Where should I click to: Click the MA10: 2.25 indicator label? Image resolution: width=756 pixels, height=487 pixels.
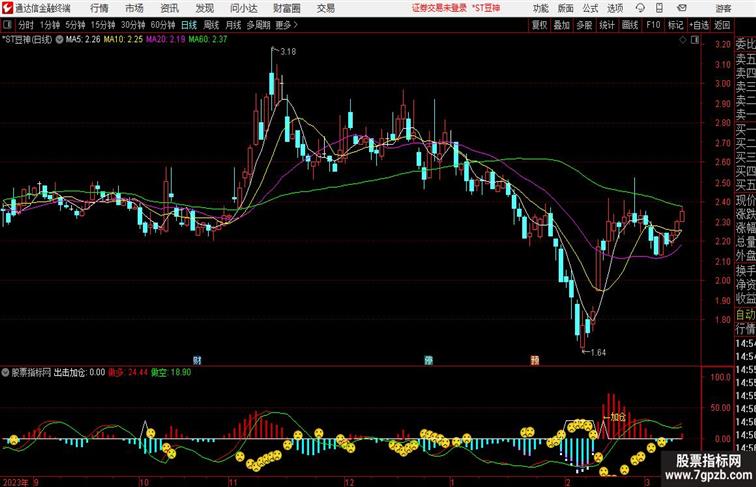pyautogui.click(x=123, y=40)
